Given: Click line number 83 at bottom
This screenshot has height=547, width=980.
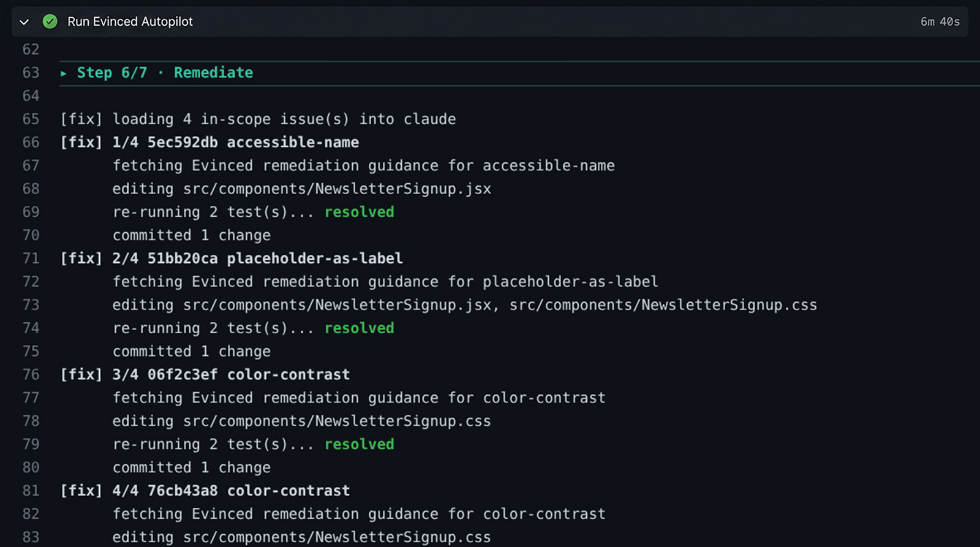Looking at the screenshot, I should click(31, 537).
